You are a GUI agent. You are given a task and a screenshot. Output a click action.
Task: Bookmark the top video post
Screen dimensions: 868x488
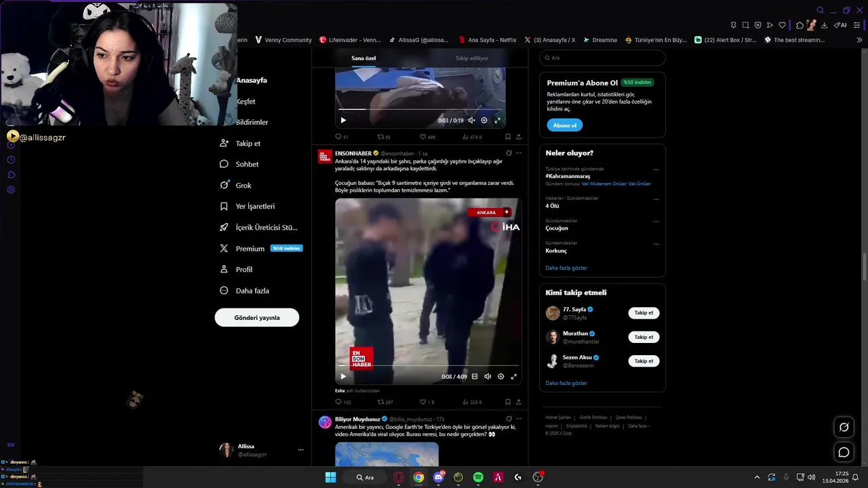tap(507, 137)
